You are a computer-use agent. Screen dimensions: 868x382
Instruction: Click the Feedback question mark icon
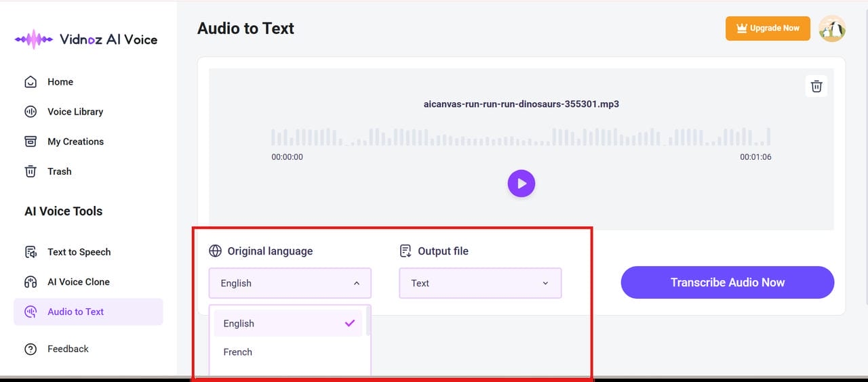click(x=31, y=349)
